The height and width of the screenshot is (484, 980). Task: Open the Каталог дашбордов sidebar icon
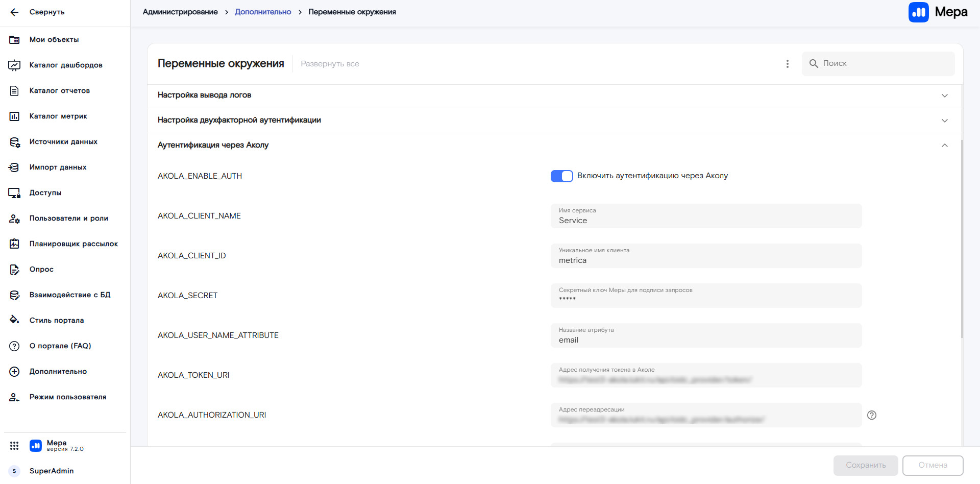click(14, 65)
